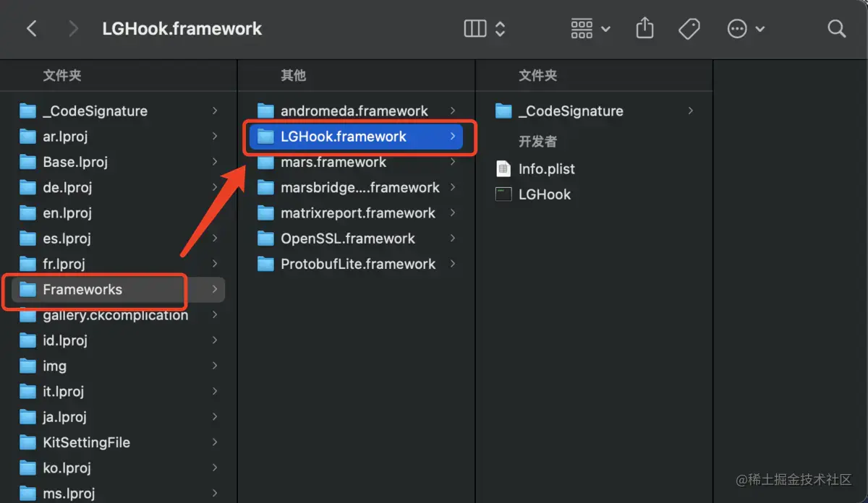The height and width of the screenshot is (503, 868).
Task: Select the de.lproj folder icon
Action: pos(27,187)
